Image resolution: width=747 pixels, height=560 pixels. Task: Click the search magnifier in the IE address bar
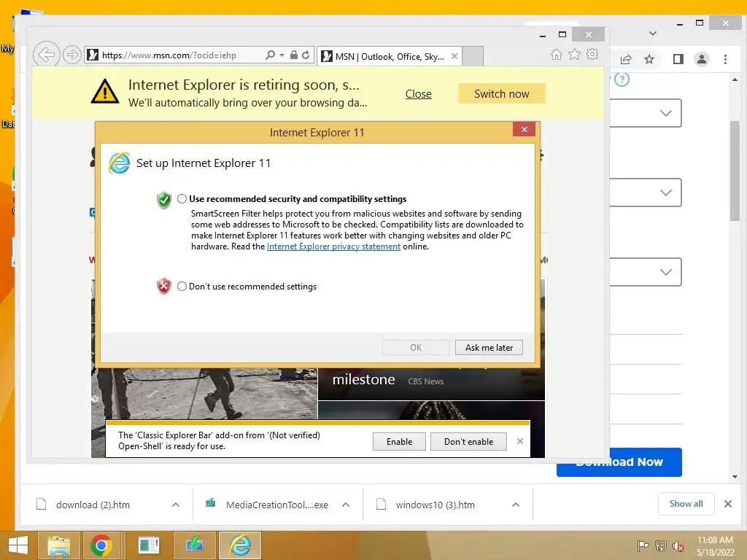pyautogui.click(x=270, y=55)
